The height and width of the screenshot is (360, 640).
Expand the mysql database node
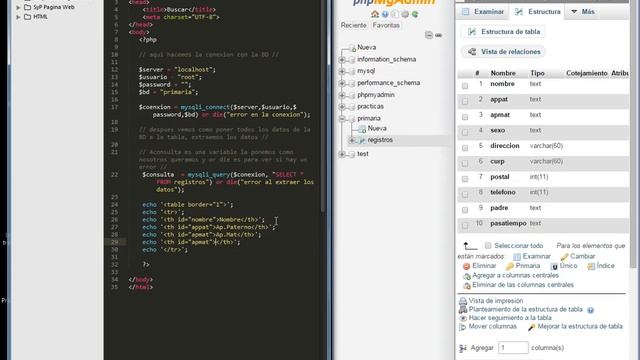coord(342,71)
